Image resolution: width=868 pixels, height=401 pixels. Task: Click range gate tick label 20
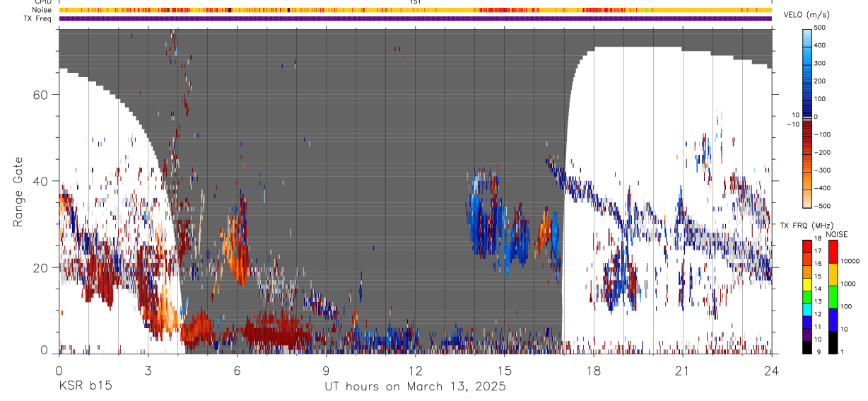40,267
